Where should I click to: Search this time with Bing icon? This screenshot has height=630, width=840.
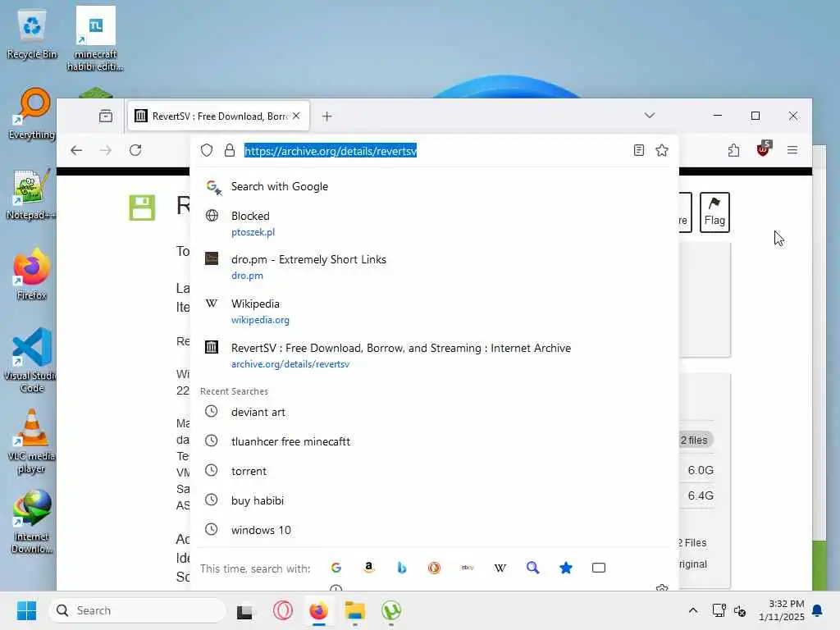[x=402, y=568]
